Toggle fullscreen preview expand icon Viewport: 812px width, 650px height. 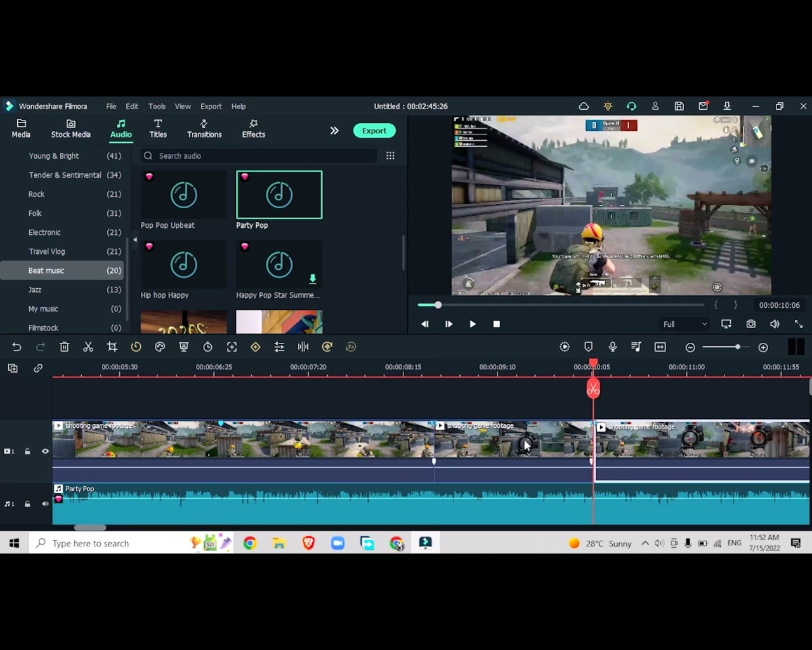[x=799, y=324]
